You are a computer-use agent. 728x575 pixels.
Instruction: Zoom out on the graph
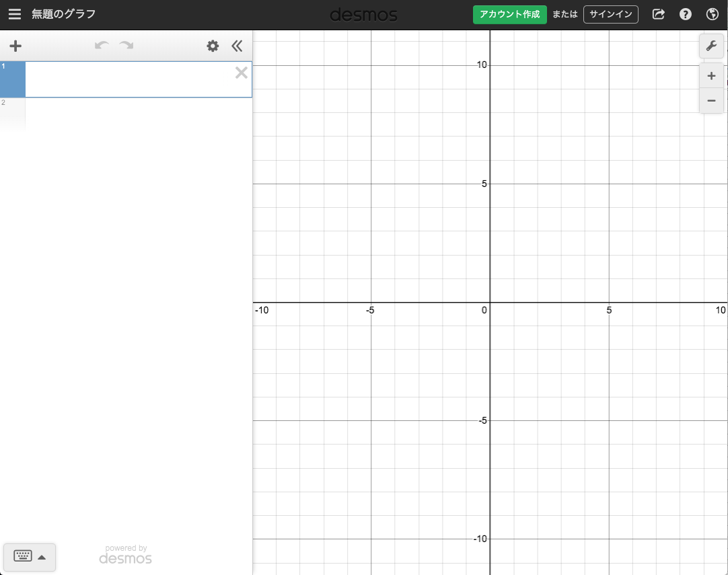tap(711, 101)
